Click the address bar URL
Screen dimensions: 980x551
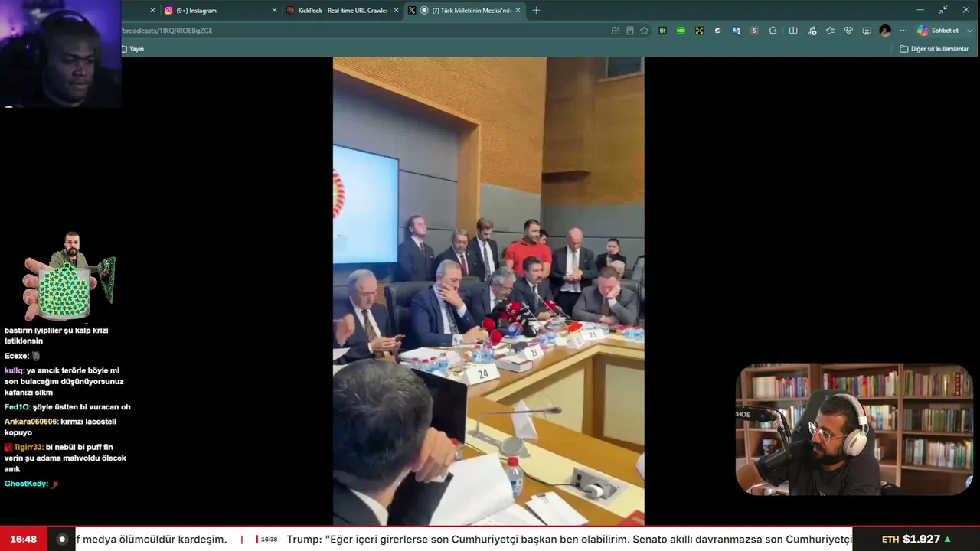167,31
